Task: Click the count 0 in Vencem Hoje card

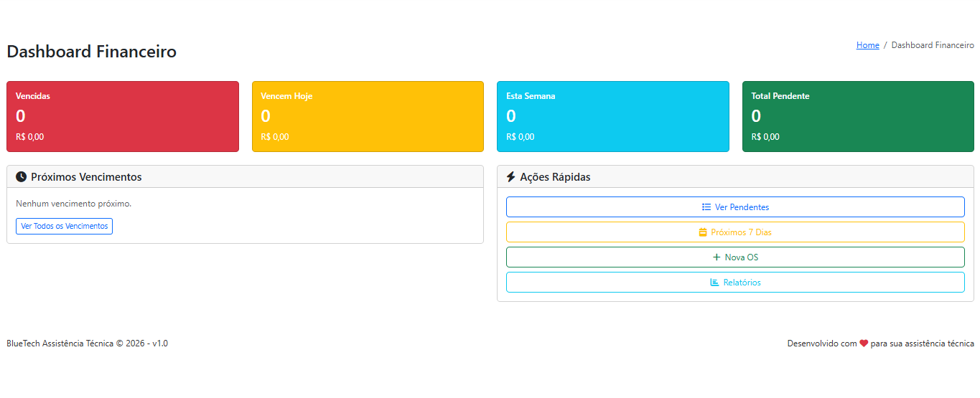Action: click(x=266, y=116)
